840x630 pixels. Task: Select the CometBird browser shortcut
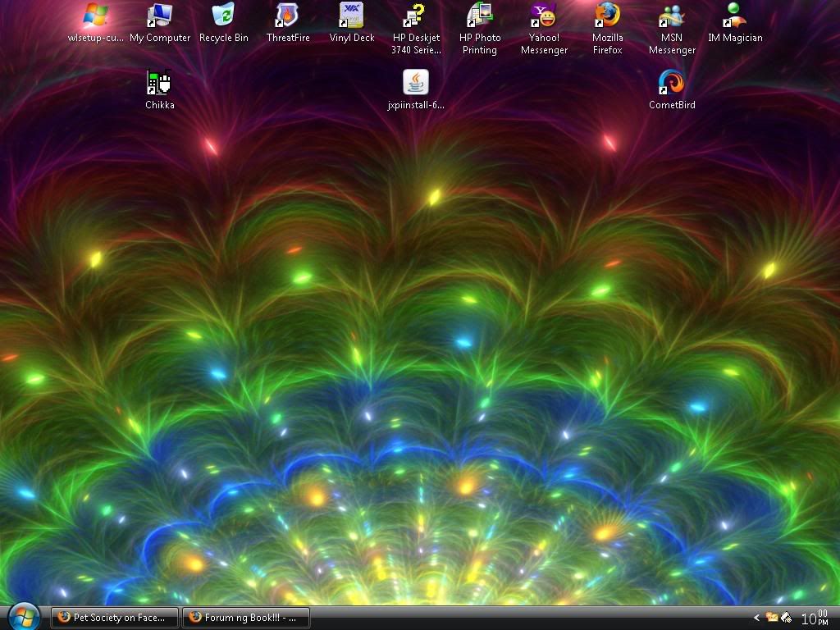coord(672,89)
